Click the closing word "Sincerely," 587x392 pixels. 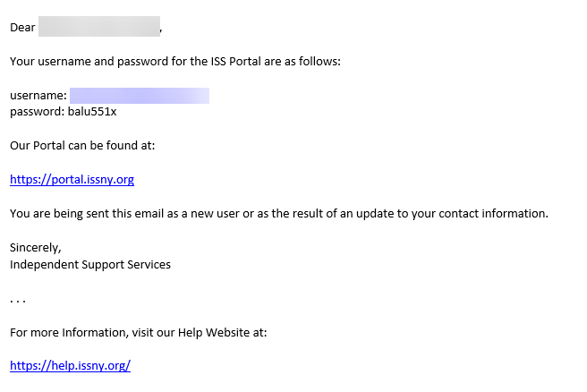(x=36, y=248)
